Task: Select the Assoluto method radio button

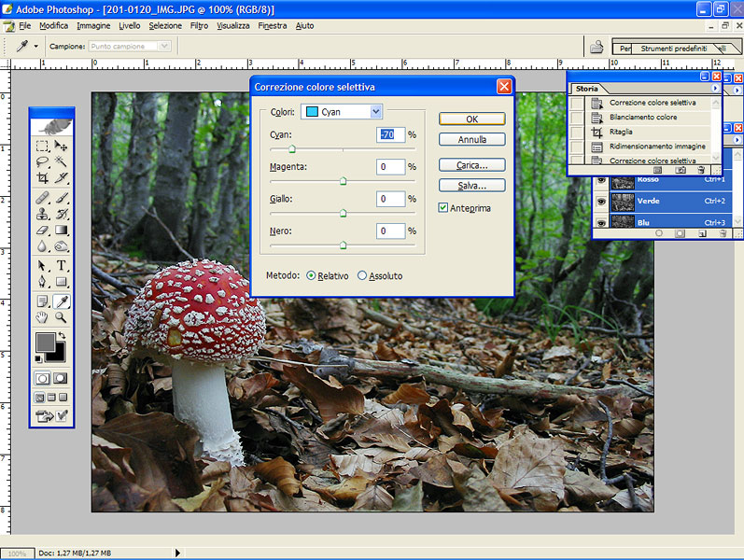Action: coord(362,276)
